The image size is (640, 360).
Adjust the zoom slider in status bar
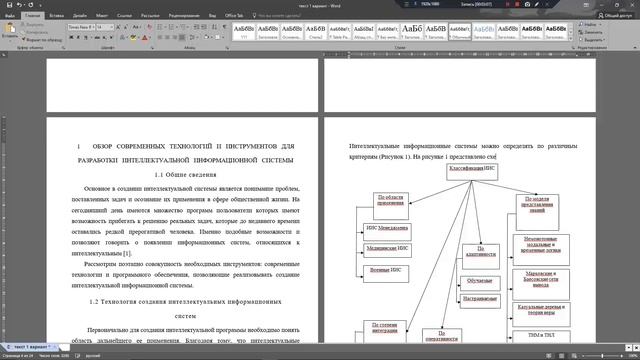point(602,356)
